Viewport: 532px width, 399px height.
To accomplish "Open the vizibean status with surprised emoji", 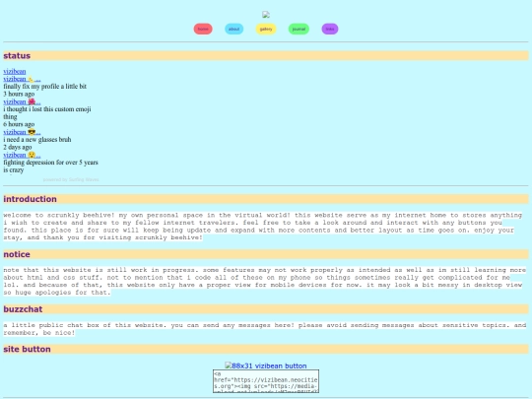I will click(x=22, y=155).
